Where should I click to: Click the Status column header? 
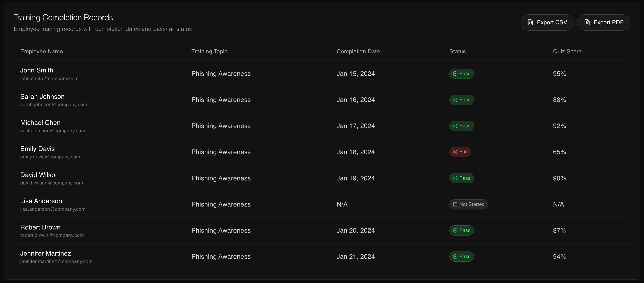[457, 52]
